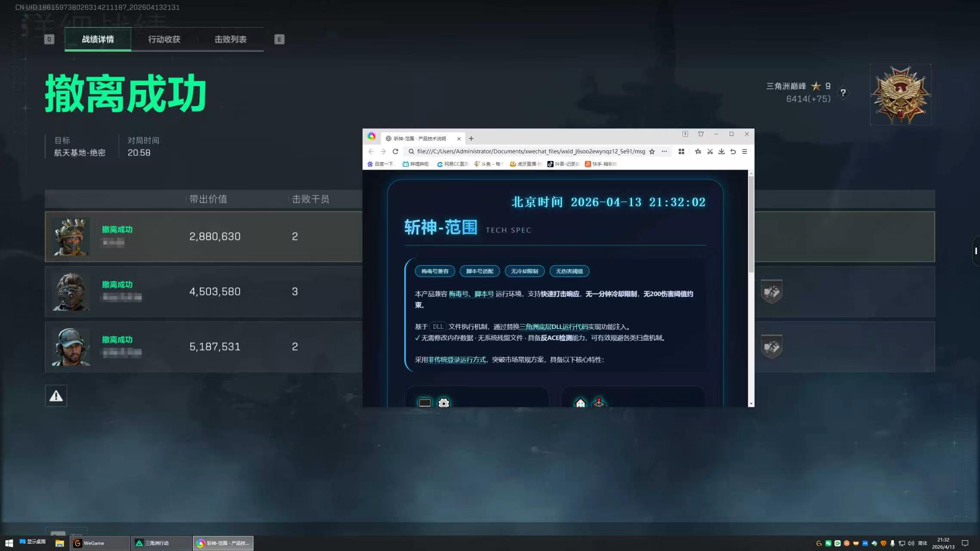
Task: Open the three-dot address bar menu
Action: pos(664,152)
